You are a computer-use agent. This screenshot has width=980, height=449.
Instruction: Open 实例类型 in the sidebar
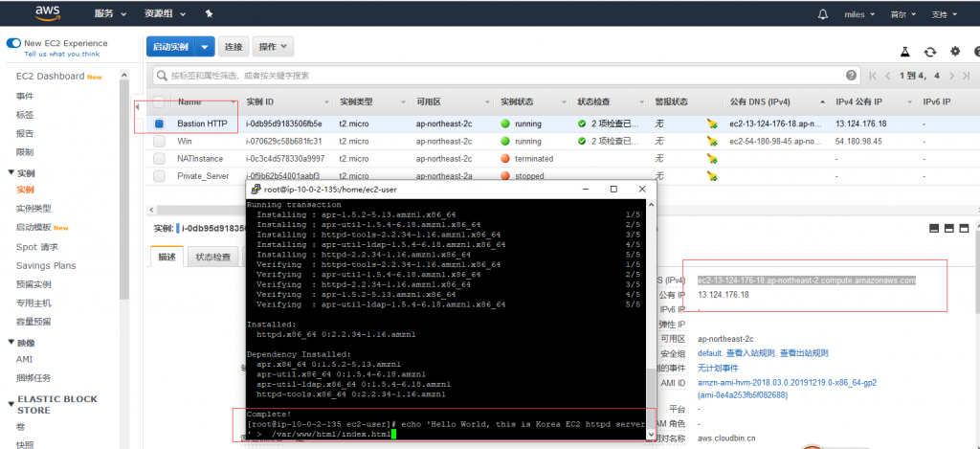click(x=33, y=209)
